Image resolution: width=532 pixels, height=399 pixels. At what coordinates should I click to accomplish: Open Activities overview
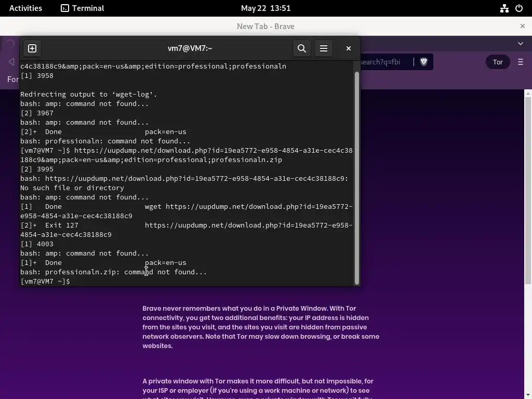point(25,8)
